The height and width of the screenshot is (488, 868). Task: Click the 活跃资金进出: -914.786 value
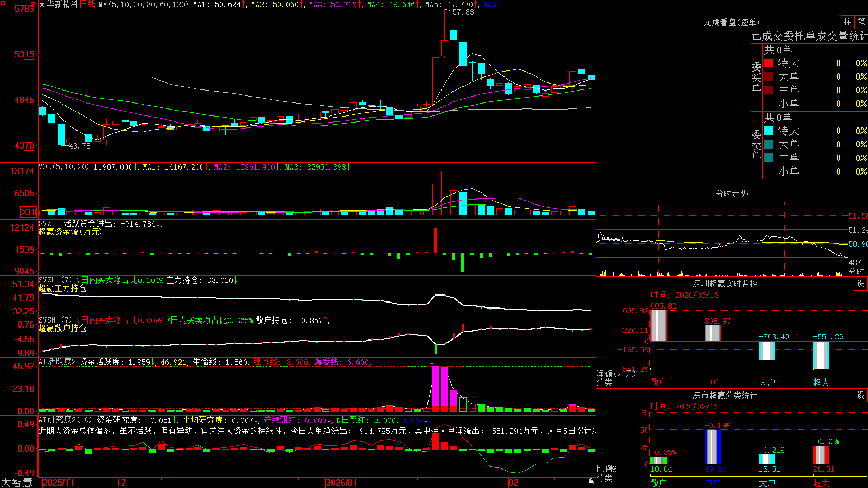point(110,223)
